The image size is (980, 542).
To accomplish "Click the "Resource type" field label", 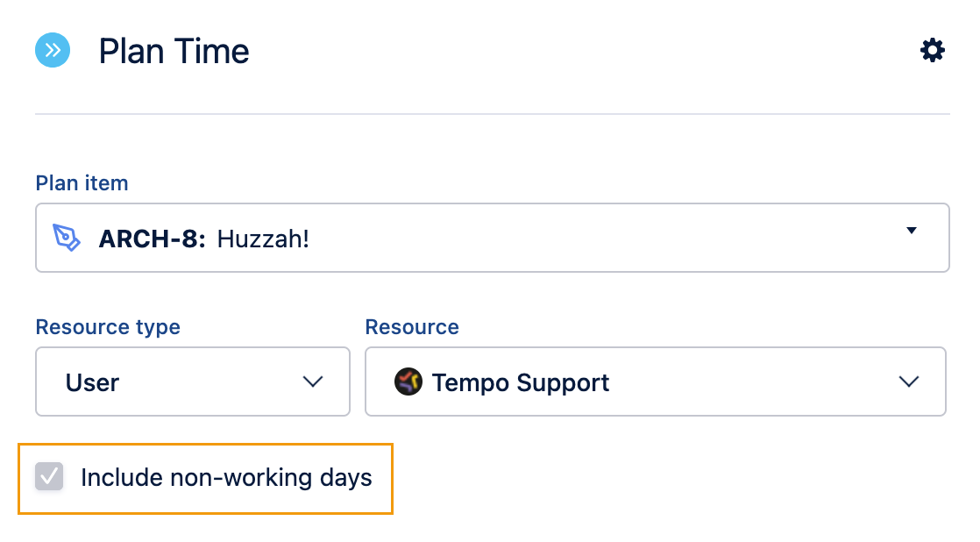I will tap(108, 327).
